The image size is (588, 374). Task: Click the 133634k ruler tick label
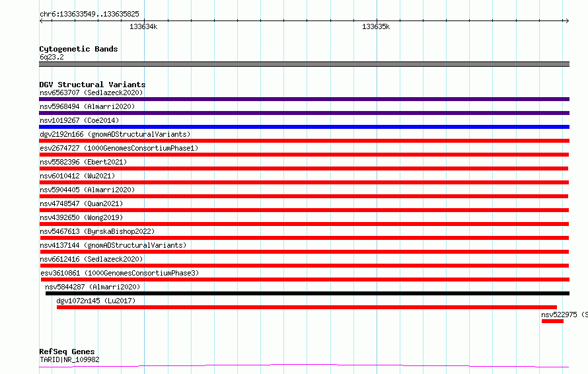pos(143,26)
